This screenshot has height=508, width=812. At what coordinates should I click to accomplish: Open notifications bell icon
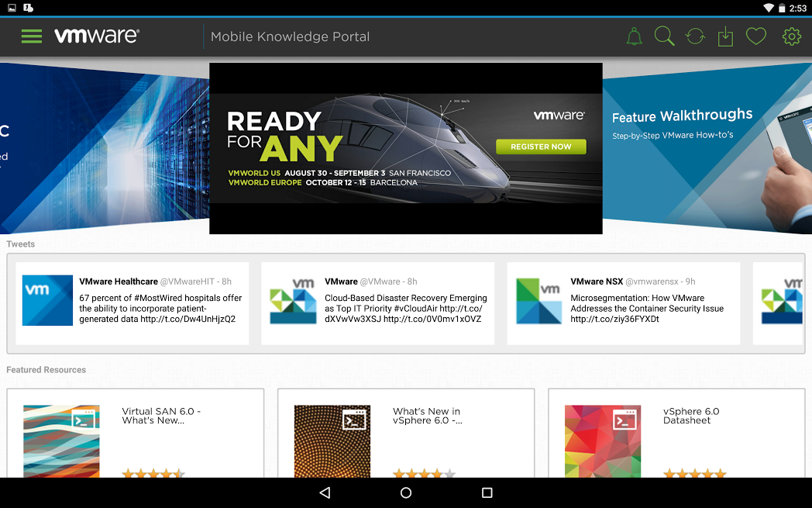click(634, 36)
